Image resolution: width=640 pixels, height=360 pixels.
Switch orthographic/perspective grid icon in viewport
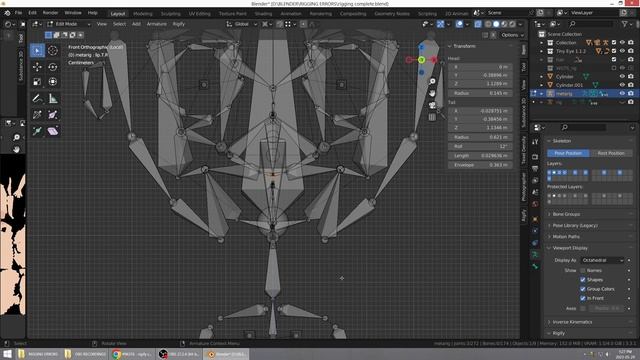point(432,118)
